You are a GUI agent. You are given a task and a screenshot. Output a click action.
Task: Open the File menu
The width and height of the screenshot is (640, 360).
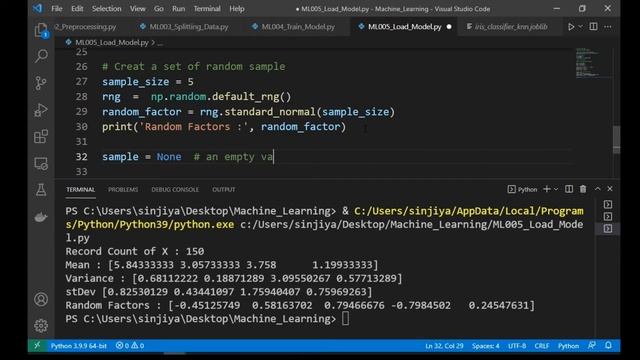(57, 9)
